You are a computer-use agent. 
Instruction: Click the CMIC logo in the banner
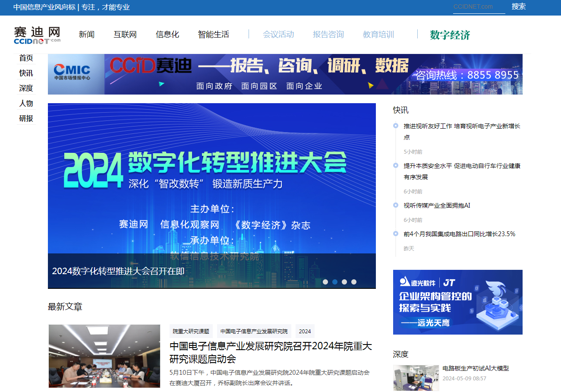[x=72, y=72]
